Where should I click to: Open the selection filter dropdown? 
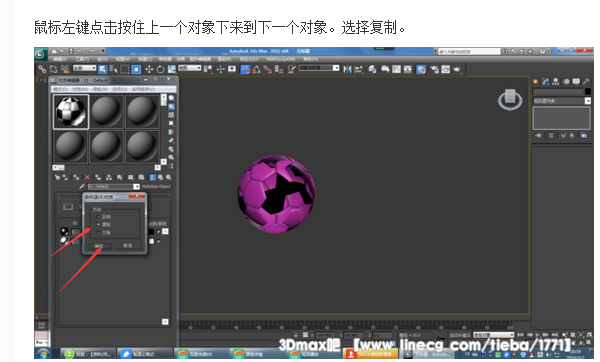(x=84, y=68)
